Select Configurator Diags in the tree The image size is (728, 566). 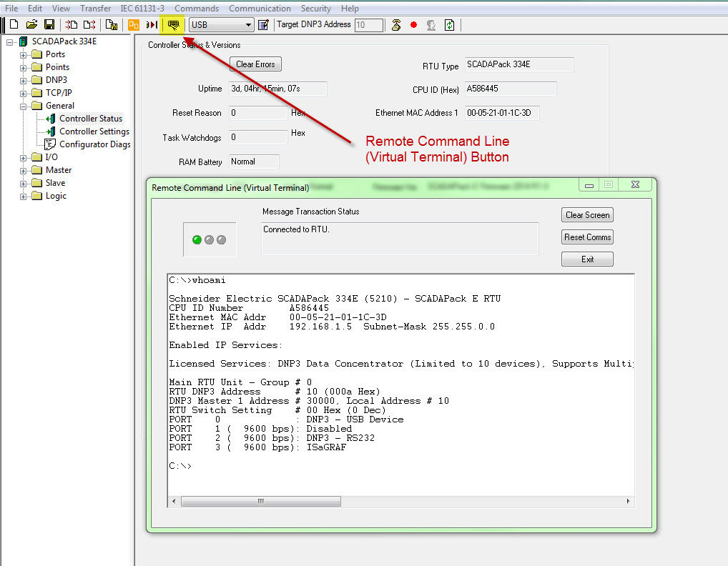(94, 144)
